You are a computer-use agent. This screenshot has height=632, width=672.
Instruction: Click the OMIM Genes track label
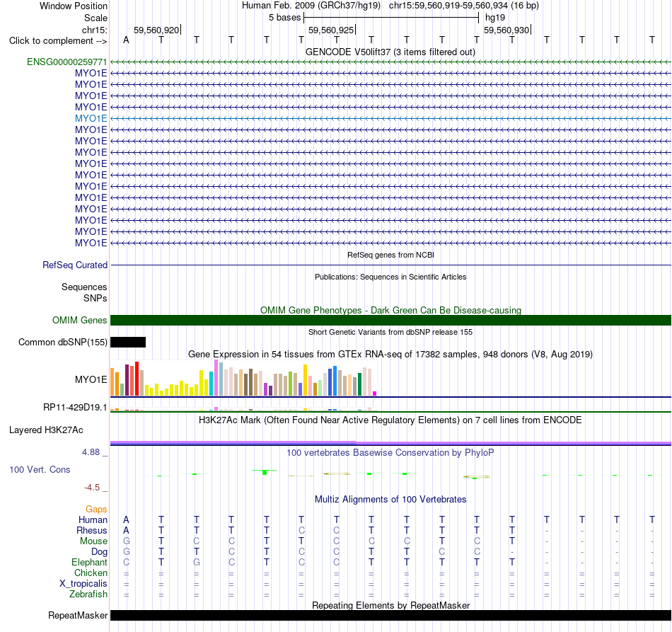pos(80,321)
